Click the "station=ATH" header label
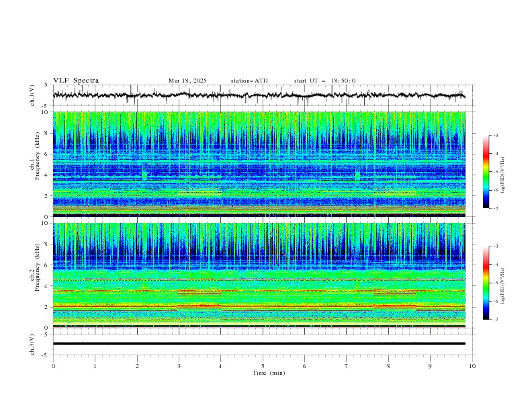This screenshot has height=411, width=532. pos(249,81)
